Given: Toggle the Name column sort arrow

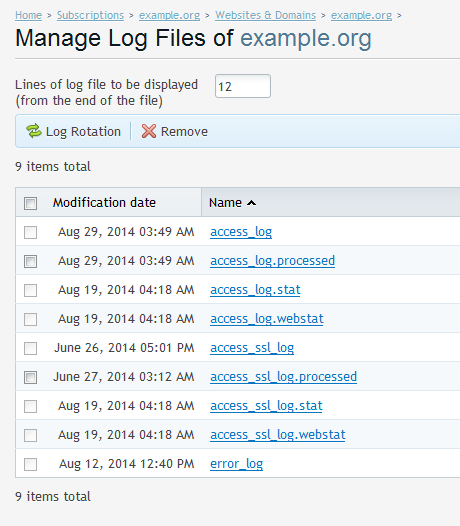Looking at the screenshot, I should coord(252,203).
